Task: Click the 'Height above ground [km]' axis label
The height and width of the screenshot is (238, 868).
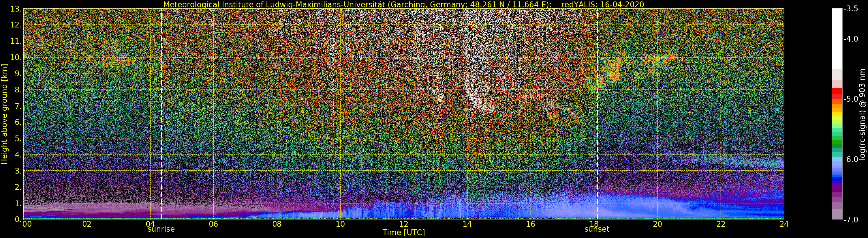Action: pos(4,114)
